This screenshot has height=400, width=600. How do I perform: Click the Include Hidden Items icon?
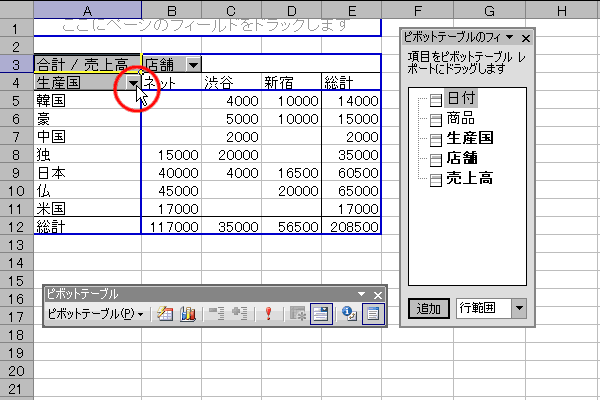pos(298,313)
